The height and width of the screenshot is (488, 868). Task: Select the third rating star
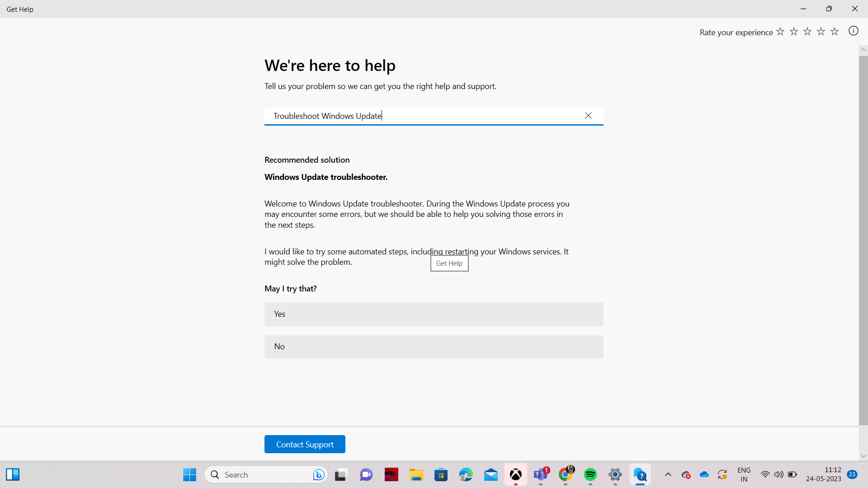point(807,32)
